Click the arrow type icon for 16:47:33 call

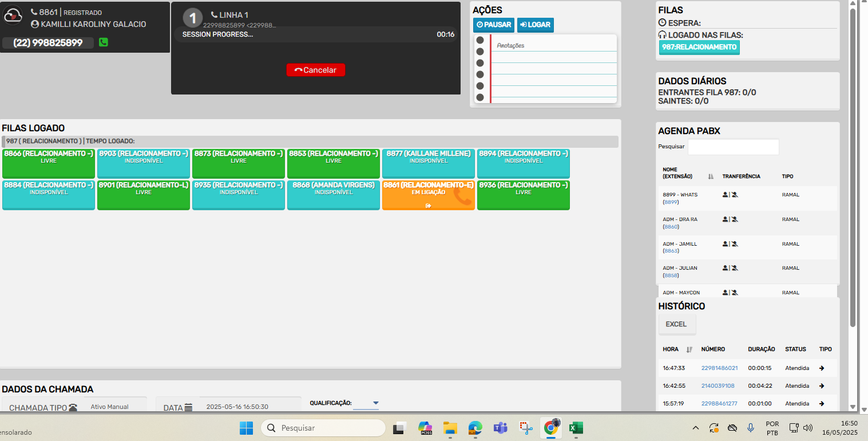[x=822, y=368]
